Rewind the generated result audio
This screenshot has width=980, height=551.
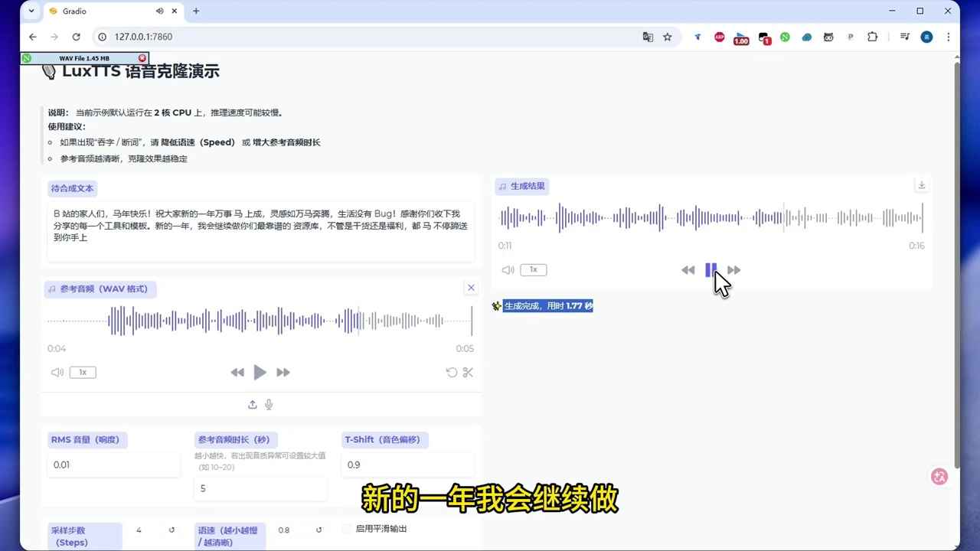[x=688, y=270]
